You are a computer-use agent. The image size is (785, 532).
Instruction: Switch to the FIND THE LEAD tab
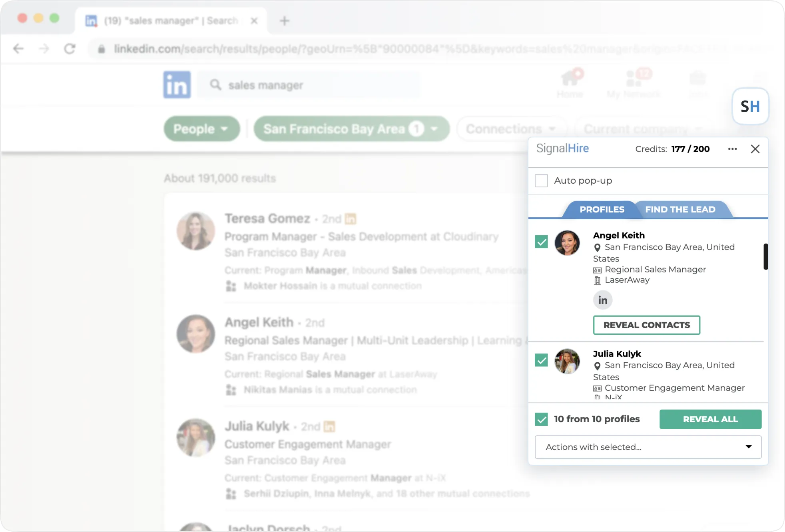(x=680, y=209)
